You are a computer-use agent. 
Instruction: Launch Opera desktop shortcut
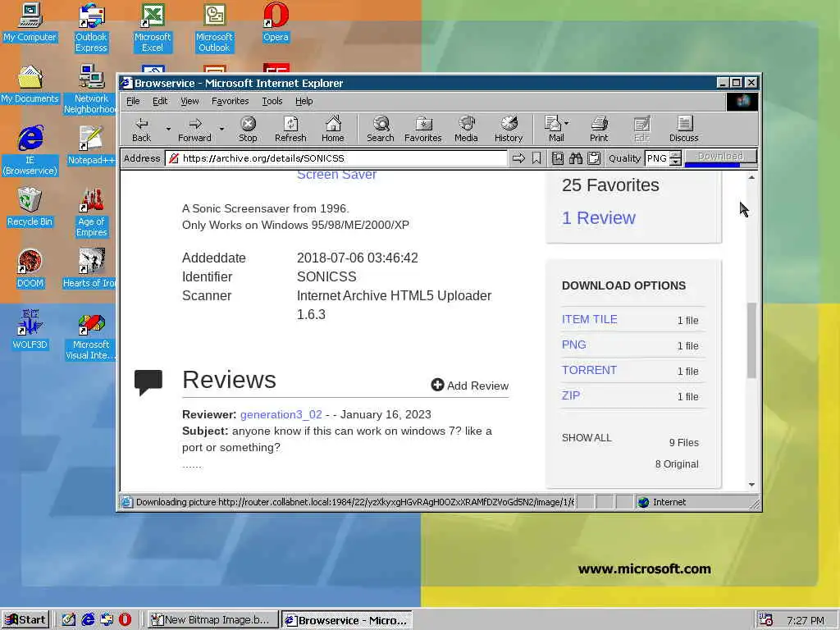276,22
